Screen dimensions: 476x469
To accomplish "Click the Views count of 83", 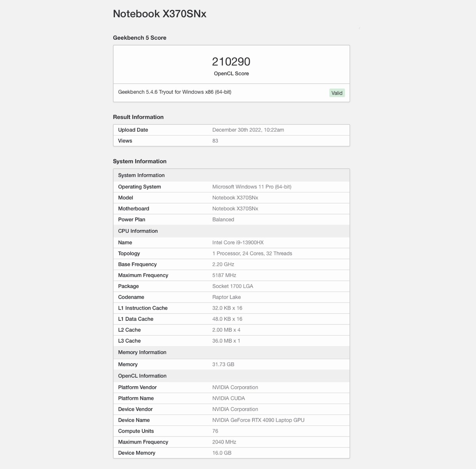I will click(x=215, y=141).
